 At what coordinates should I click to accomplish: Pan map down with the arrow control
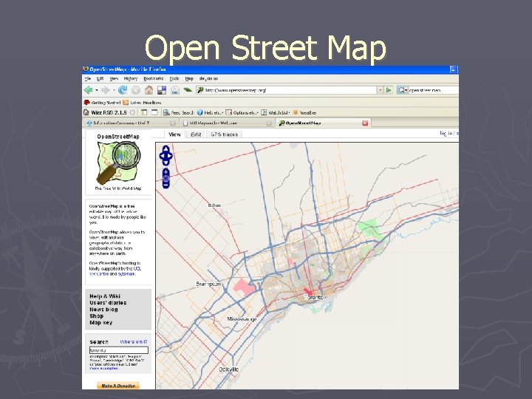166,163
